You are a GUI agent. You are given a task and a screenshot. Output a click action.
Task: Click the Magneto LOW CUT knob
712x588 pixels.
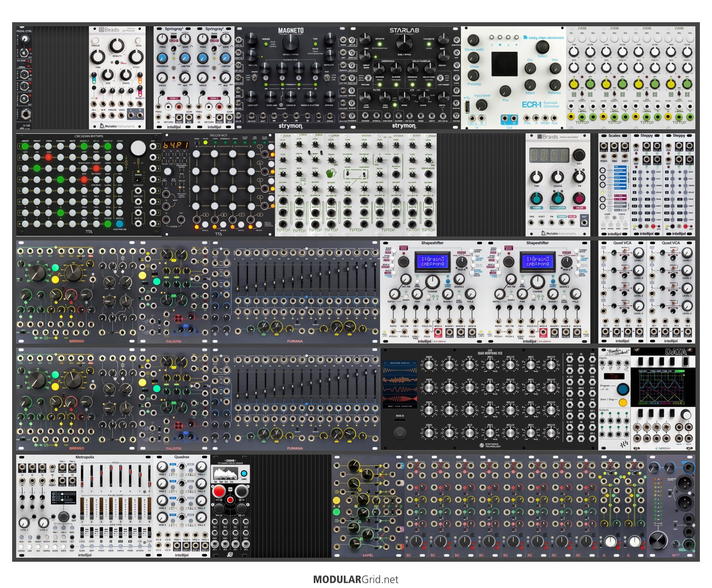pyautogui.click(x=251, y=97)
